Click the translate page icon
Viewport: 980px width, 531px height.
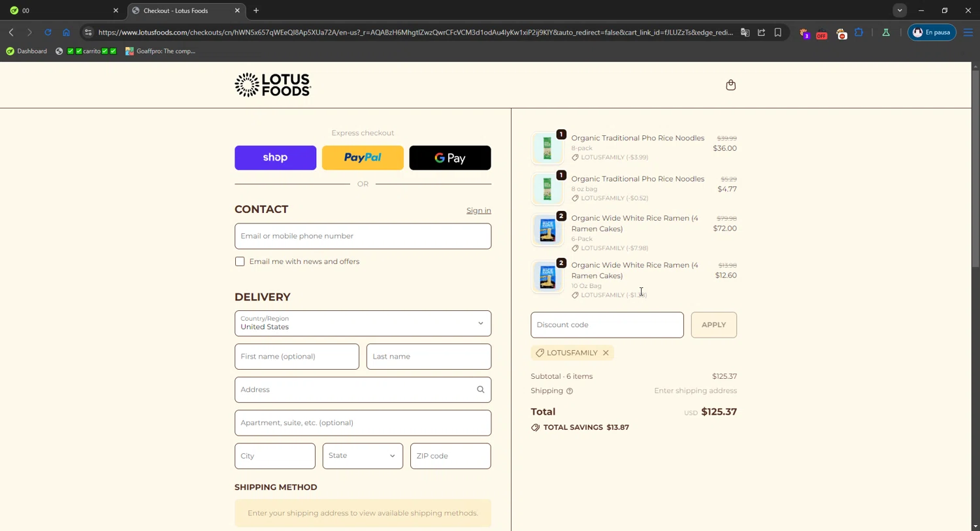pos(745,32)
